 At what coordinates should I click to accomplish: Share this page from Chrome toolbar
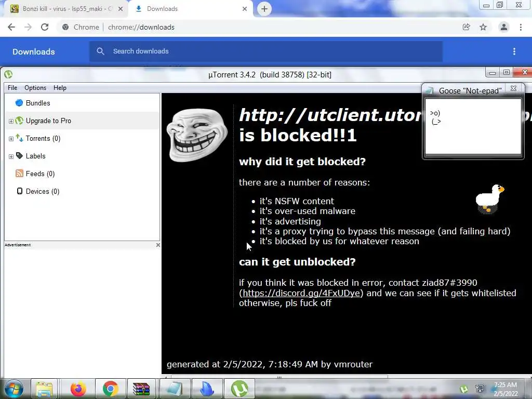pos(467,27)
